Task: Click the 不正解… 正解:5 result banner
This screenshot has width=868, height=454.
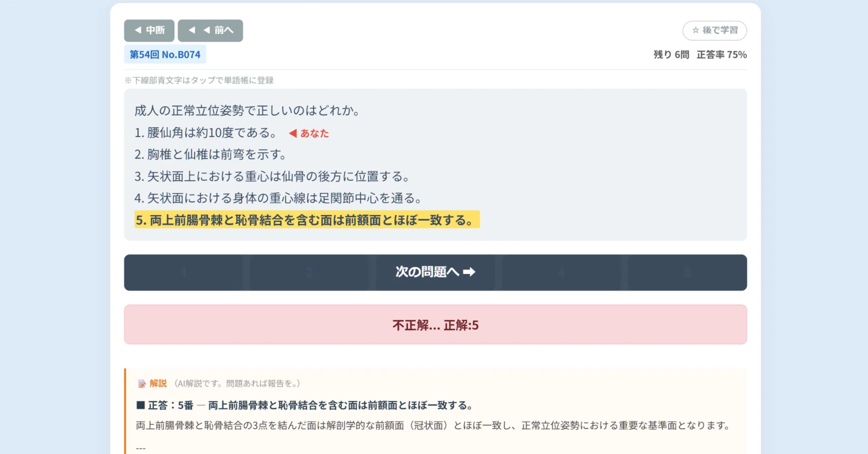Action: [x=435, y=324]
